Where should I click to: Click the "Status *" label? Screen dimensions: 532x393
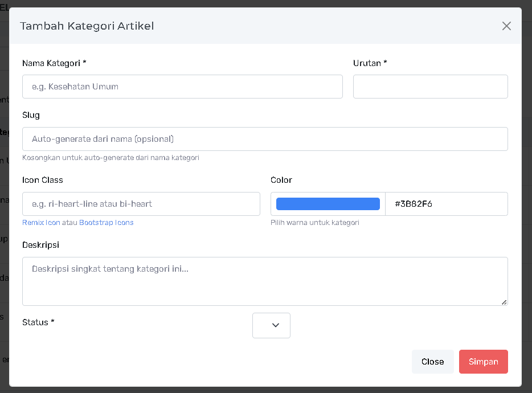(38, 322)
